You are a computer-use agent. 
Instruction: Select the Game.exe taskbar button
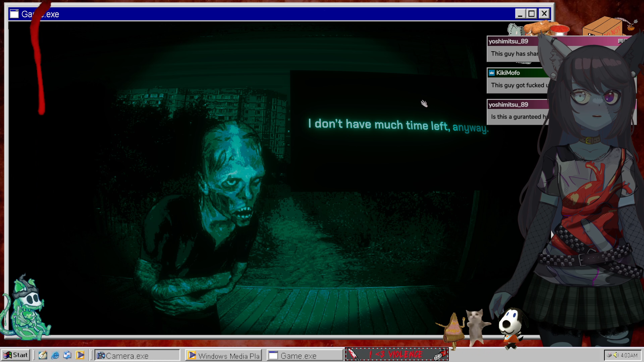[x=305, y=356]
